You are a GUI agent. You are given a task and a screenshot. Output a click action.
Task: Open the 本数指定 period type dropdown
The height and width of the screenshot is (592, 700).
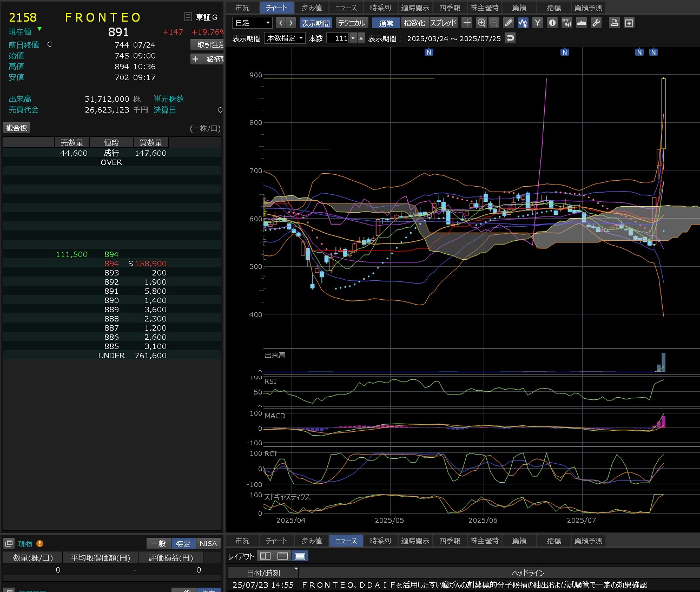click(x=285, y=38)
